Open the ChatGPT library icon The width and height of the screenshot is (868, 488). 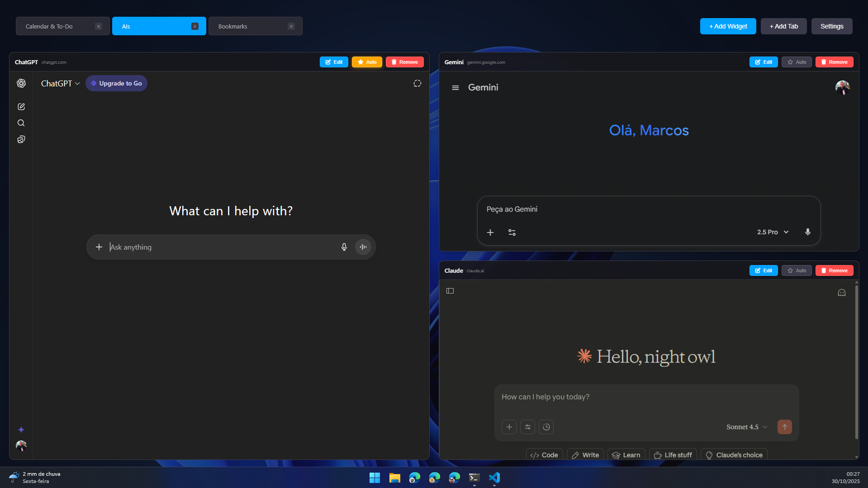21,139
